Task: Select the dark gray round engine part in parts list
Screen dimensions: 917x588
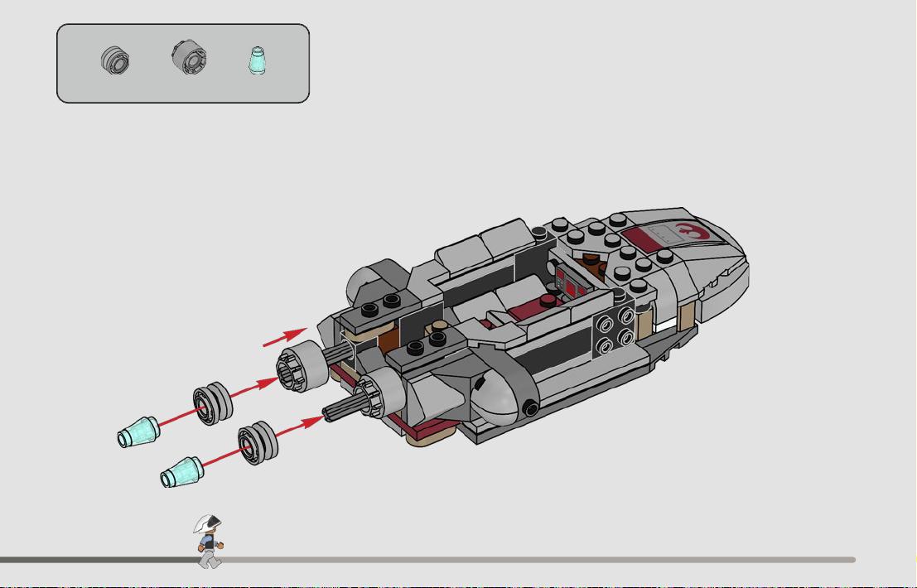Action: point(189,56)
